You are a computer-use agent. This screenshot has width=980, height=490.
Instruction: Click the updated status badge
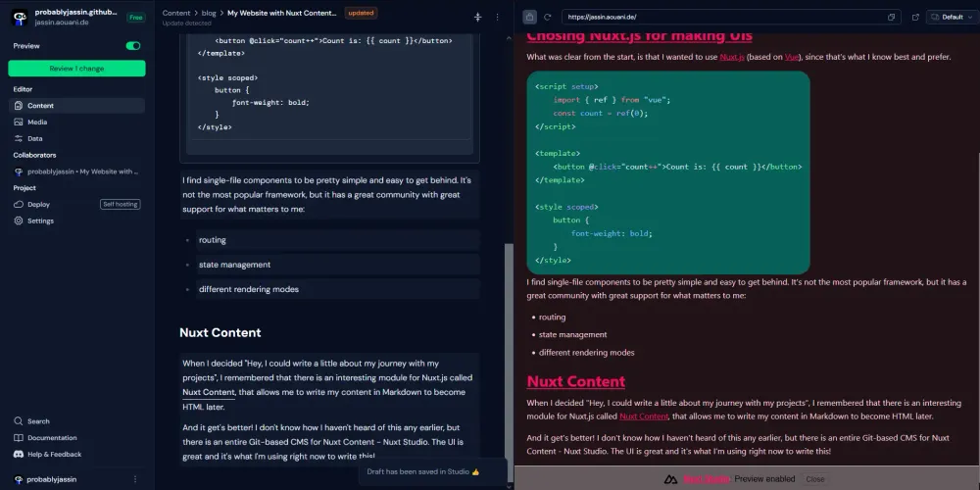point(361,13)
